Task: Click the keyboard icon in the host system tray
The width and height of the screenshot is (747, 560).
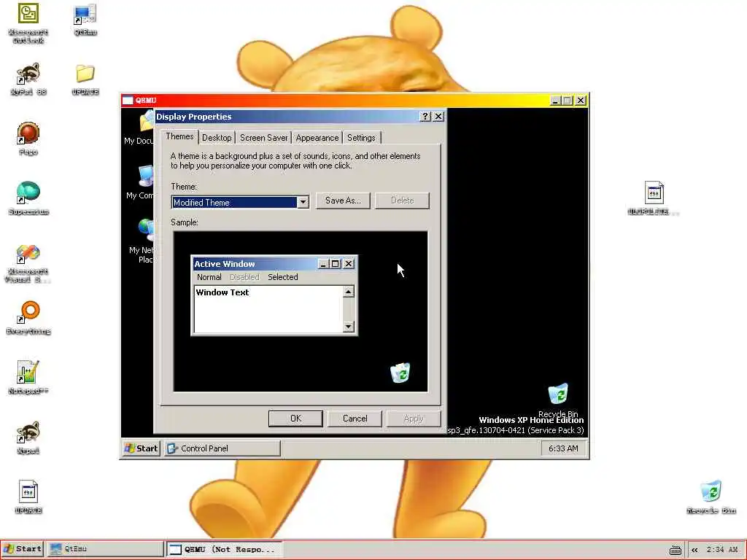Action: pyautogui.click(x=675, y=550)
